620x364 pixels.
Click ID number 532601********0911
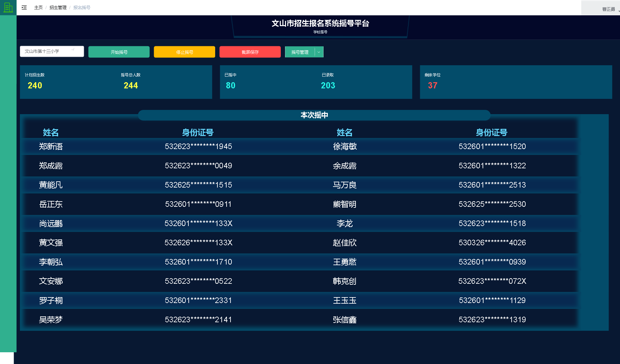pos(198,204)
